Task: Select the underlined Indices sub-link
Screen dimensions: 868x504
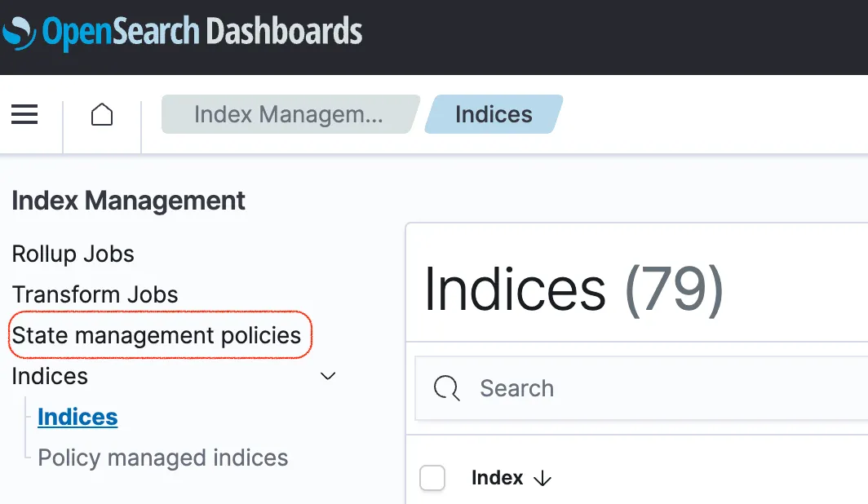Action: (x=77, y=417)
